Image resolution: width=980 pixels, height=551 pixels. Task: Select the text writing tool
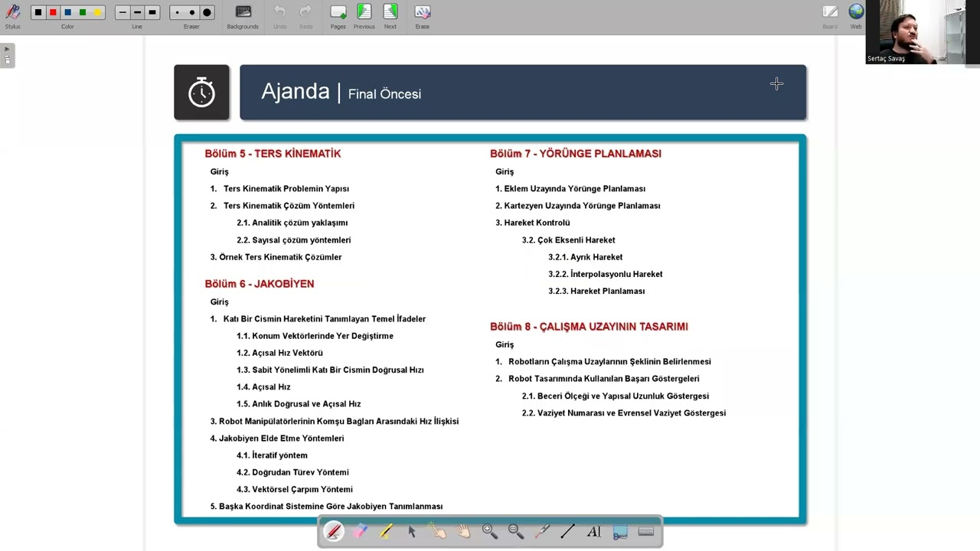[x=594, y=531]
